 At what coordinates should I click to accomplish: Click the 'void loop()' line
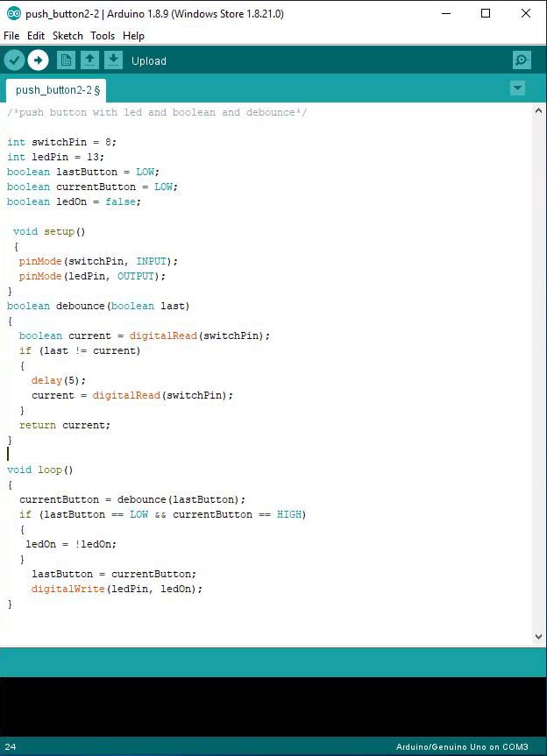coord(40,470)
